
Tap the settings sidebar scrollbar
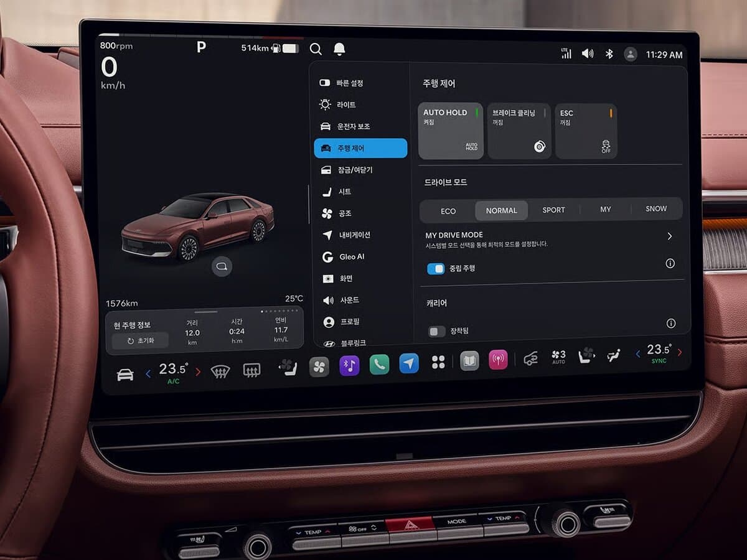[309, 204]
